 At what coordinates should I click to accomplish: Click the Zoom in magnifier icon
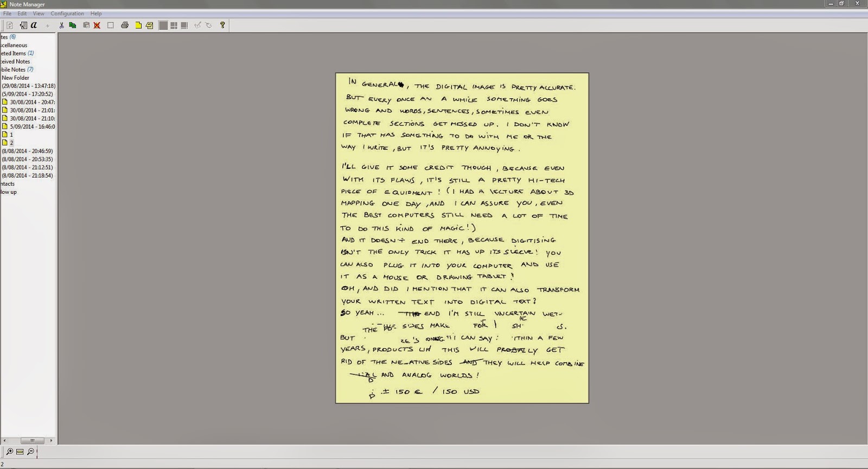coord(10,451)
